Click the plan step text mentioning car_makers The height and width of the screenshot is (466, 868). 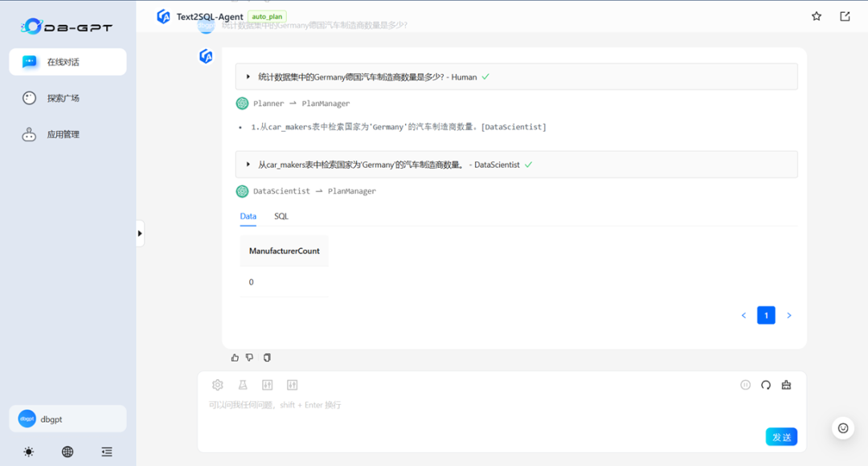[x=399, y=127]
